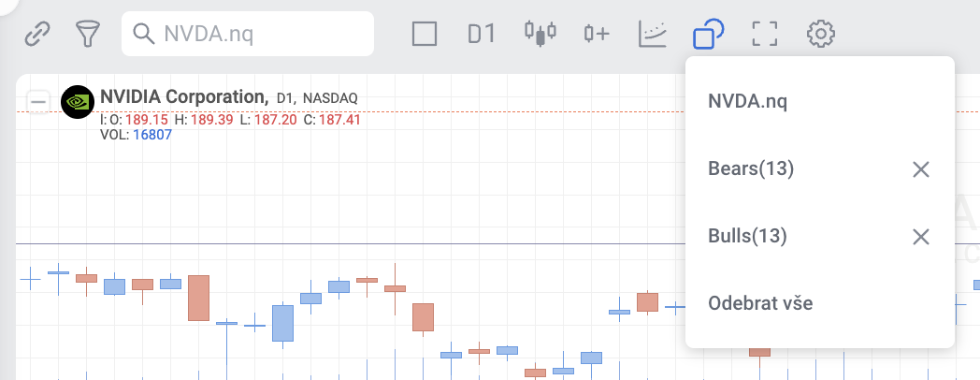Click the close price 187.41
Screen dimensions: 980x380
tap(340, 120)
